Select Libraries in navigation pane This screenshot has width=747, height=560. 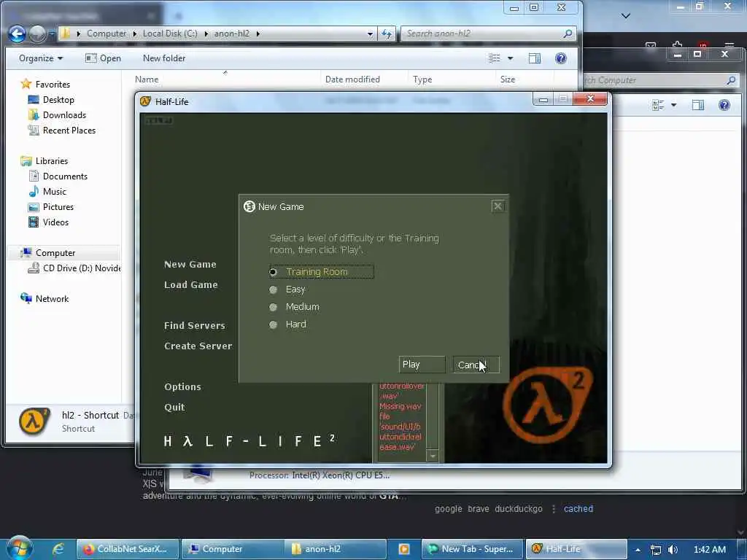tap(44, 161)
